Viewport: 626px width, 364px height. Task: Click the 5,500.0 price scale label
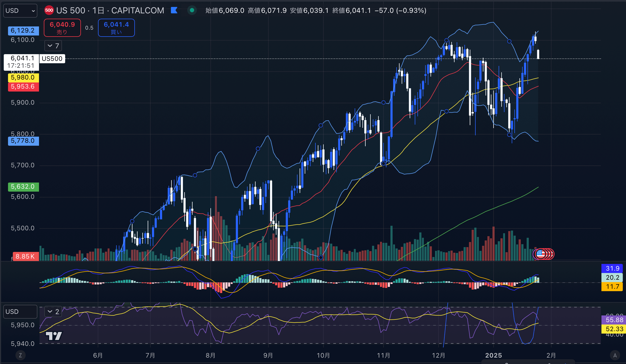23,228
